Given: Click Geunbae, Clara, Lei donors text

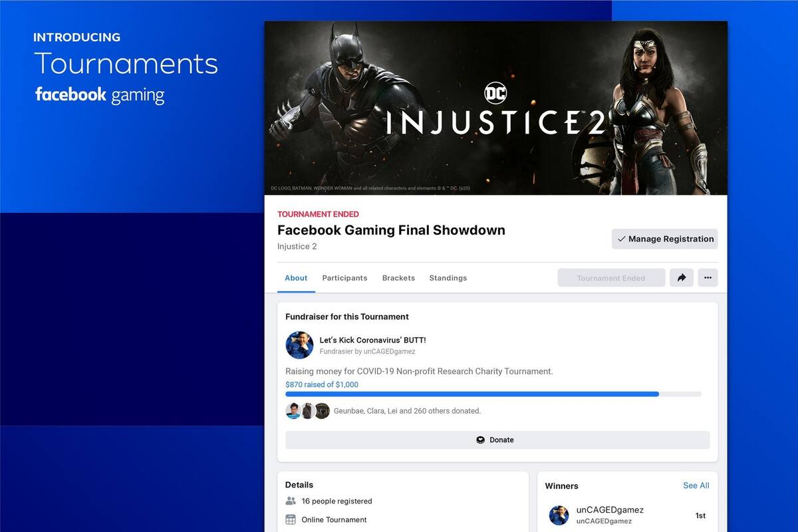Looking at the screenshot, I should pyautogui.click(x=407, y=411).
